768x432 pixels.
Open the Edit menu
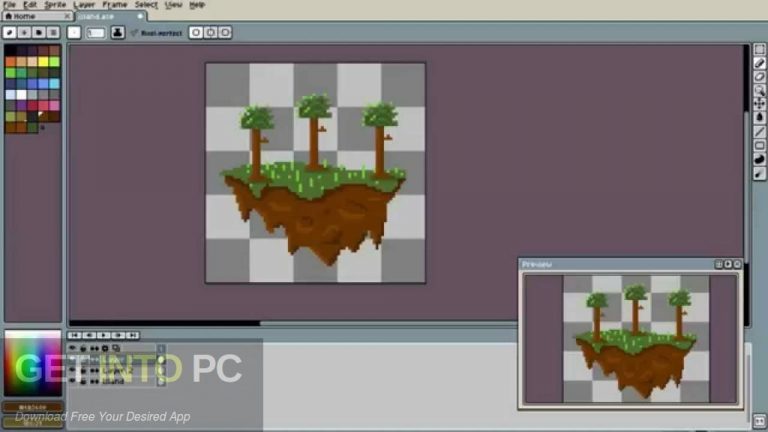point(30,4)
